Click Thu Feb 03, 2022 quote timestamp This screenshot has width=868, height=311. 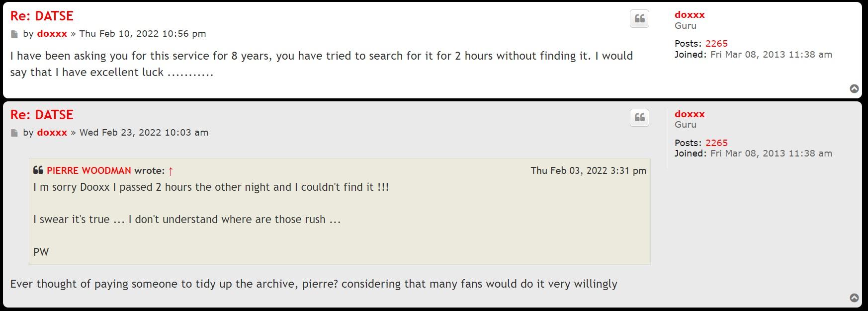(x=588, y=171)
